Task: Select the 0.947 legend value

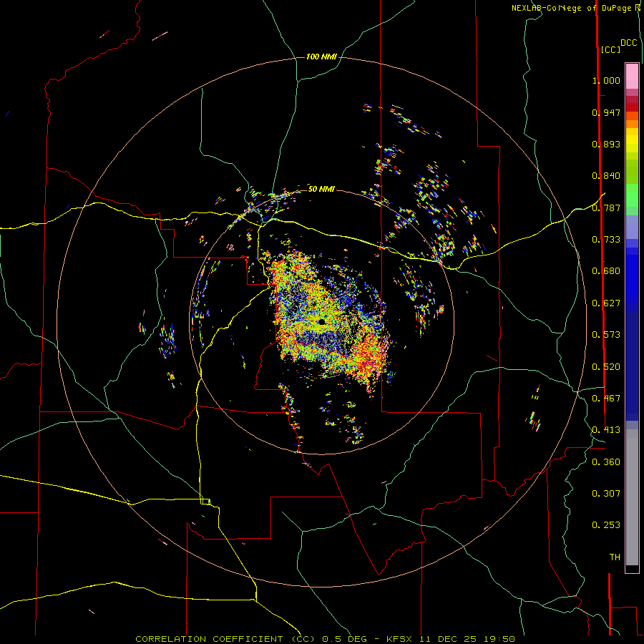Action: pyautogui.click(x=606, y=112)
